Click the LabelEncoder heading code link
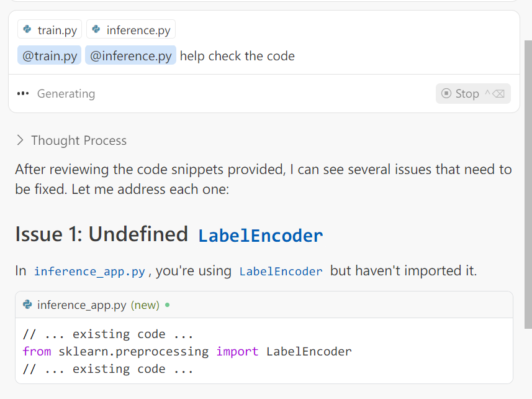This screenshot has width=532, height=399. coord(260,236)
